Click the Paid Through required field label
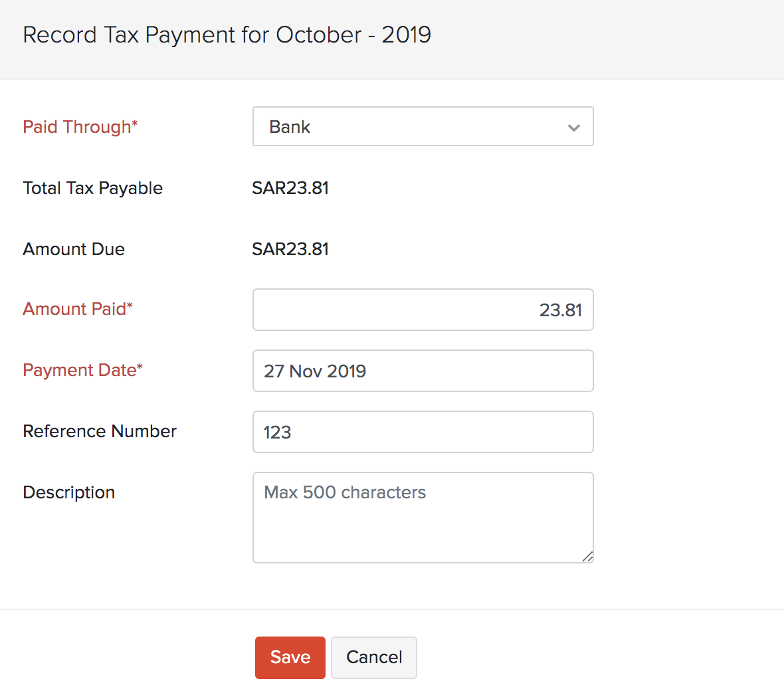The width and height of the screenshot is (784, 695). (80, 127)
